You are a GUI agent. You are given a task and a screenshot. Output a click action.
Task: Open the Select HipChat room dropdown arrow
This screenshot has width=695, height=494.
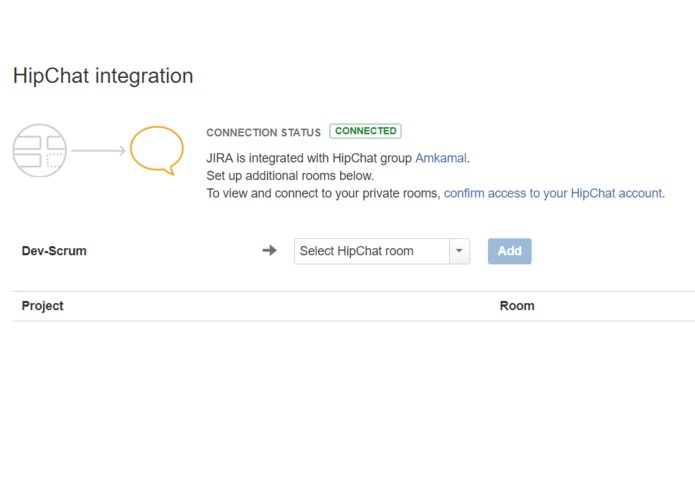pos(460,251)
